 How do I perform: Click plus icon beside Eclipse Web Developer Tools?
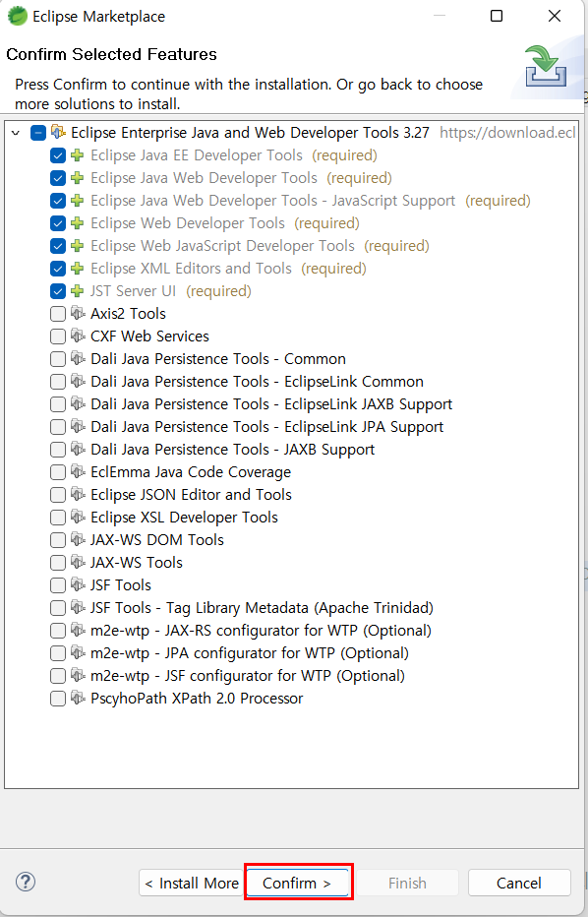tap(77, 223)
